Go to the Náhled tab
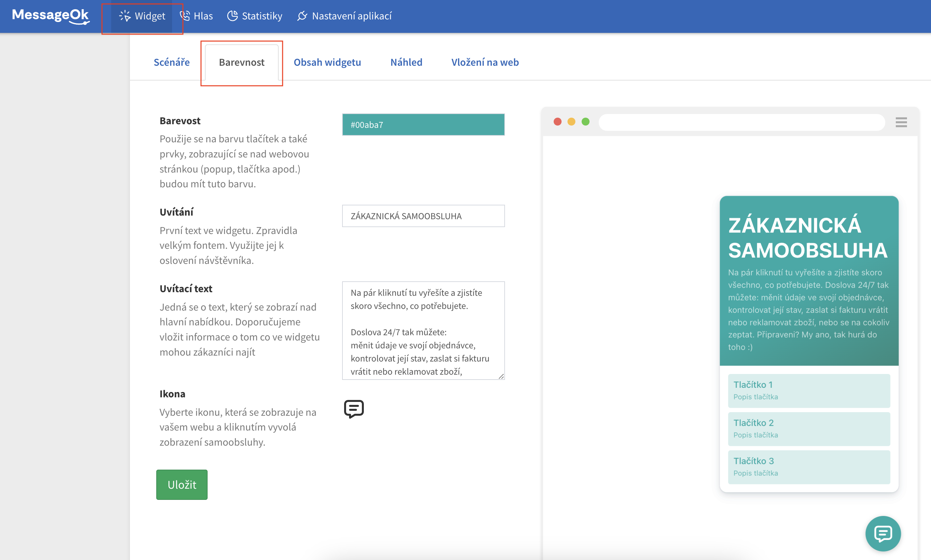Screen dimensions: 931x560 coord(406,62)
